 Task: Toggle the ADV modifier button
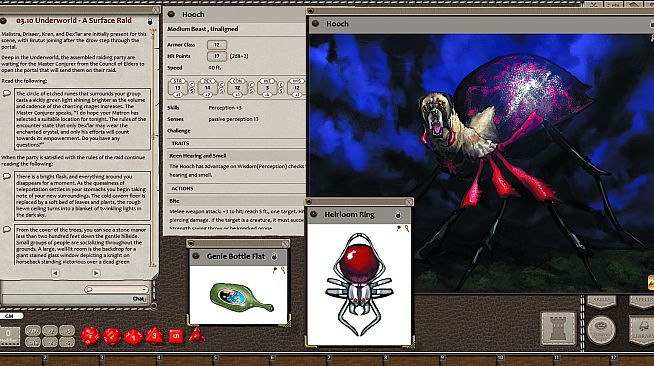click(33, 331)
